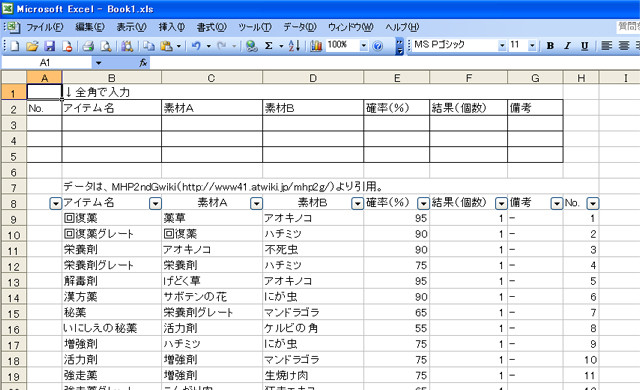Open the ツール(T) menu
Screen dimensions: 640x390
tap(255, 27)
